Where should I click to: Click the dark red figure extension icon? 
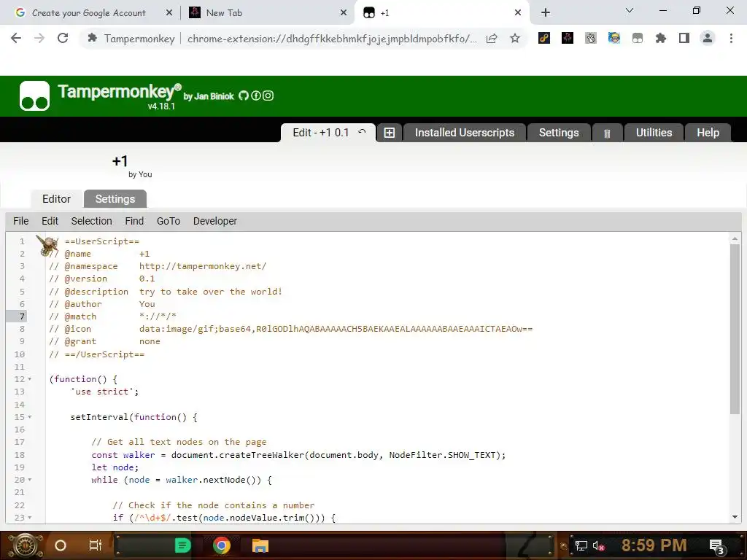pos(568,38)
